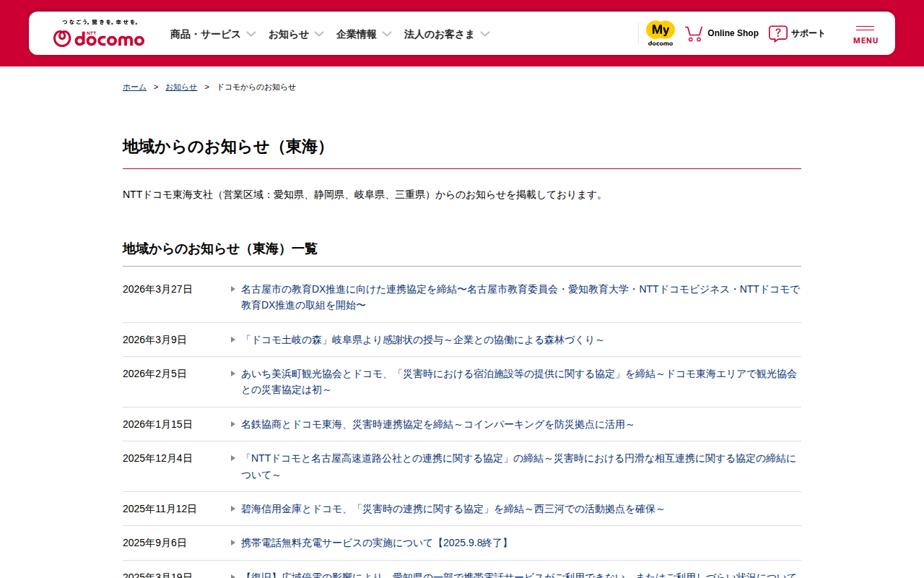Click arrow bullet beside 名古屋市の教育DX article
The height and width of the screenshot is (578, 924).
point(233,289)
